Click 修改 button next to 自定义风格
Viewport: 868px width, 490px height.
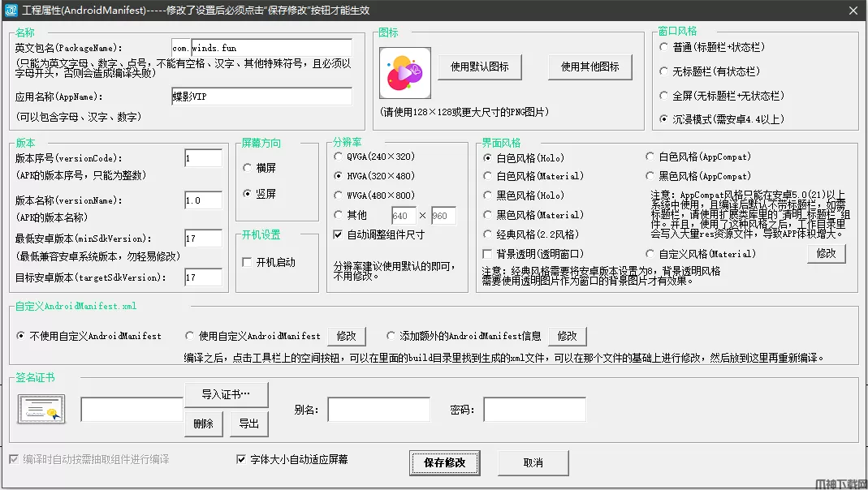[x=826, y=253]
